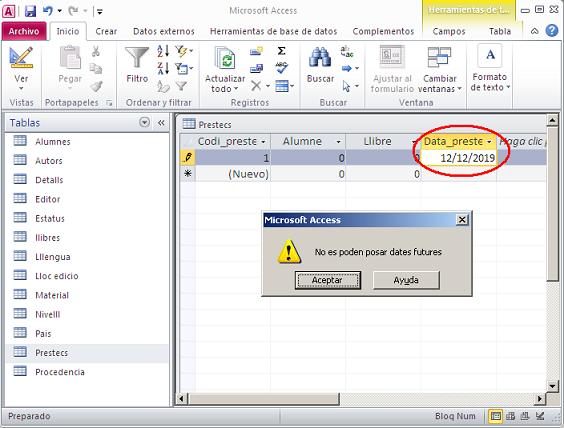
Task: Open the advanced filter options icon
Action: coord(183,68)
